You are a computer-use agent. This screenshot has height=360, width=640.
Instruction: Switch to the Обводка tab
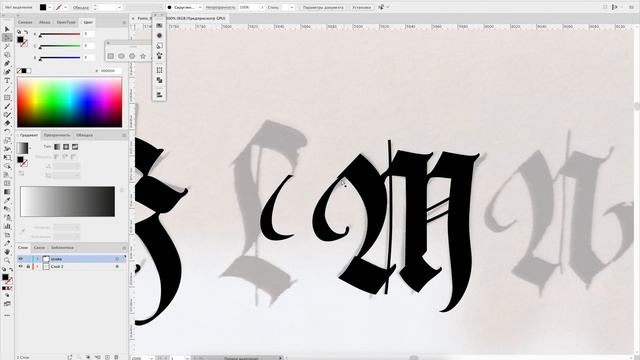[84, 135]
